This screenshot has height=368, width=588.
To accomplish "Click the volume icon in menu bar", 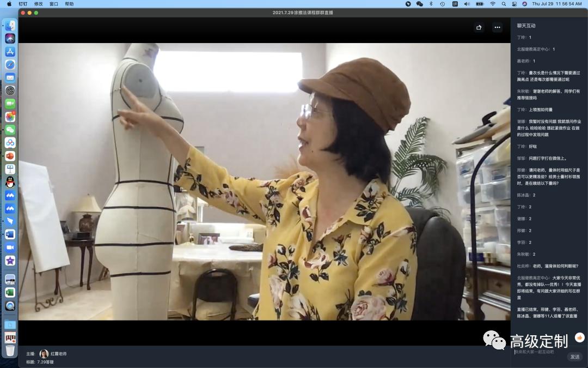I will coord(467,4).
